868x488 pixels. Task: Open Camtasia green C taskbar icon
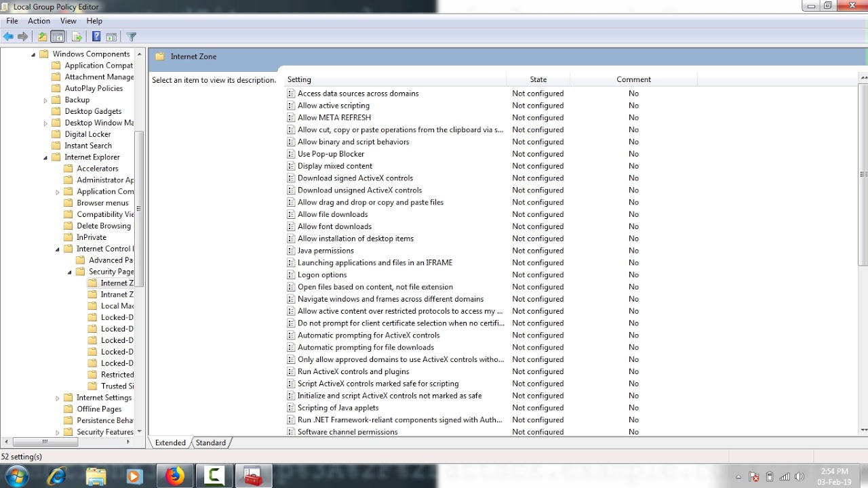214,476
